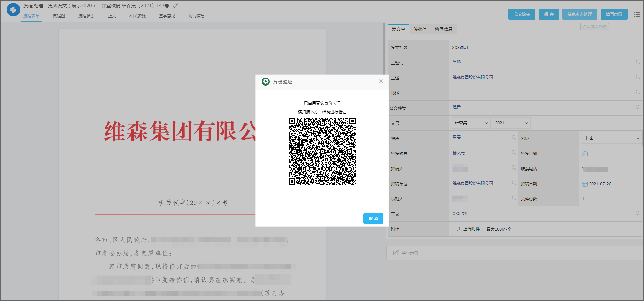Close the 身份验证 dialog with X
Image resolution: width=644 pixels, height=301 pixels.
click(381, 81)
